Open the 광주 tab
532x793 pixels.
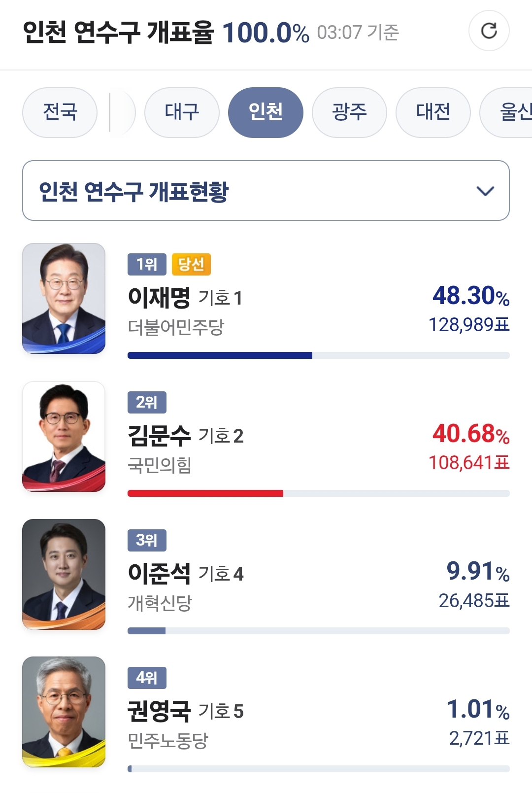click(349, 112)
